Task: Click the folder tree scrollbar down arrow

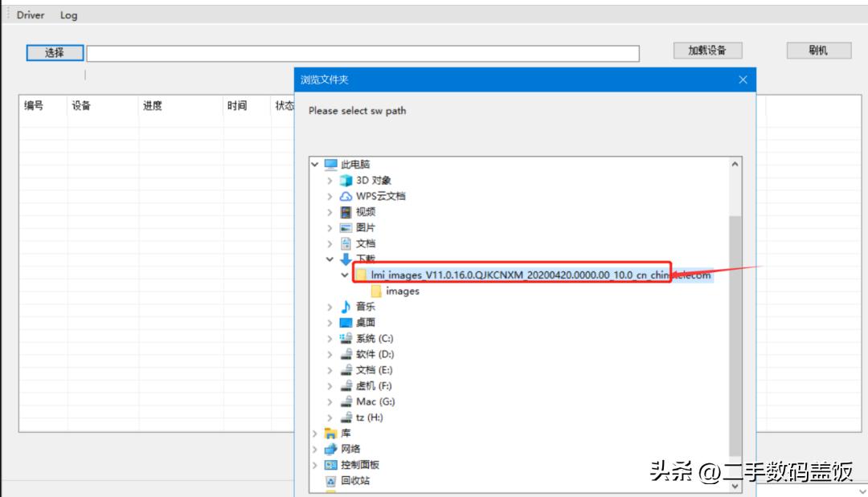Action: pyautogui.click(x=735, y=486)
